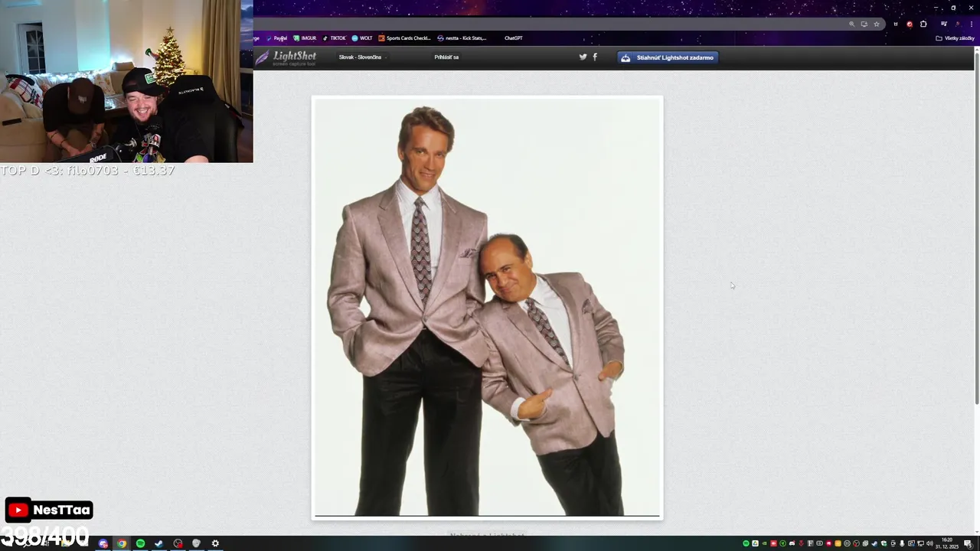Click the Google Drive tray icon
980x551 pixels.
[x=755, y=543]
